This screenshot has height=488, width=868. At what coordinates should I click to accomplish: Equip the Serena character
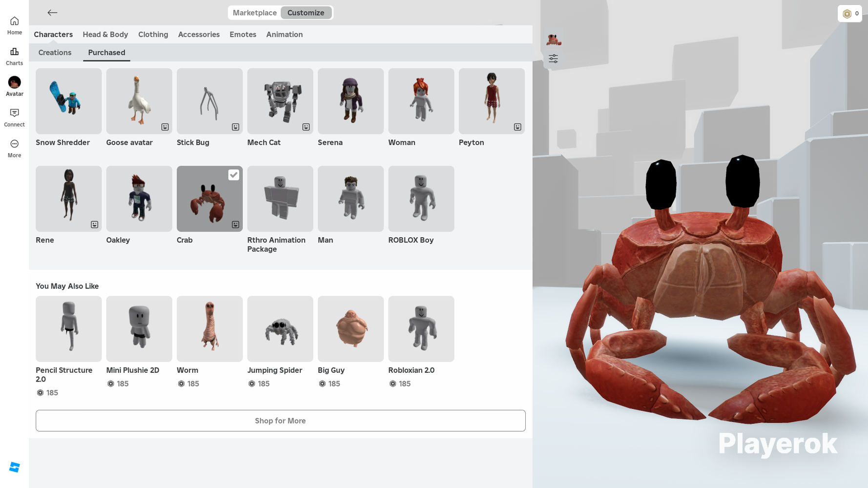pyautogui.click(x=351, y=101)
